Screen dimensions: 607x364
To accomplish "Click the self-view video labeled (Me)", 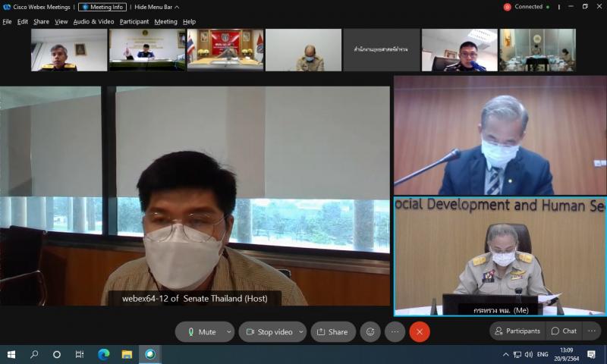I will pyautogui.click(x=500, y=256).
